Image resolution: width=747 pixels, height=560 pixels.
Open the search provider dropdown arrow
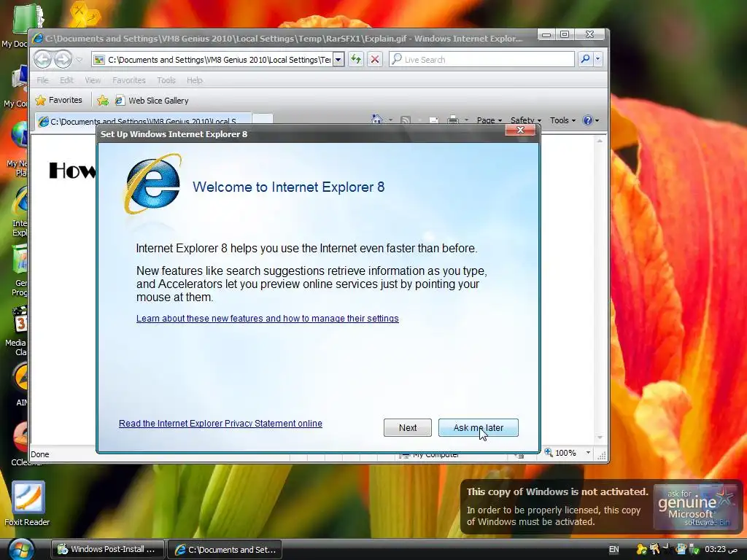click(598, 59)
